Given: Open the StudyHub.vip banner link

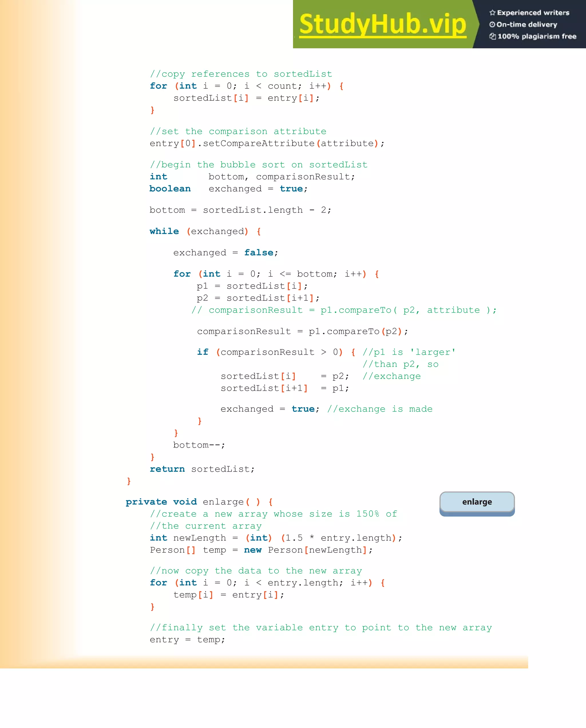Looking at the screenshot, I should pyautogui.click(x=382, y=24).
